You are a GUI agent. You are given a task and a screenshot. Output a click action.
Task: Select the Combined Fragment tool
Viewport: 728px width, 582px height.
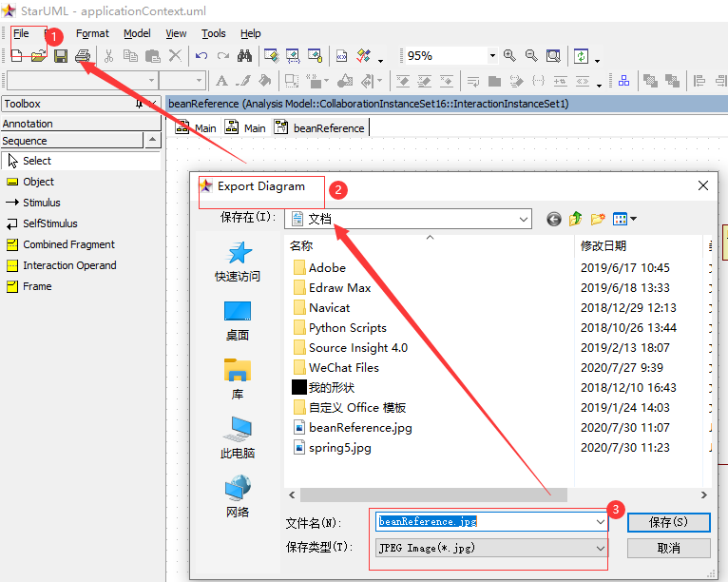68,244
